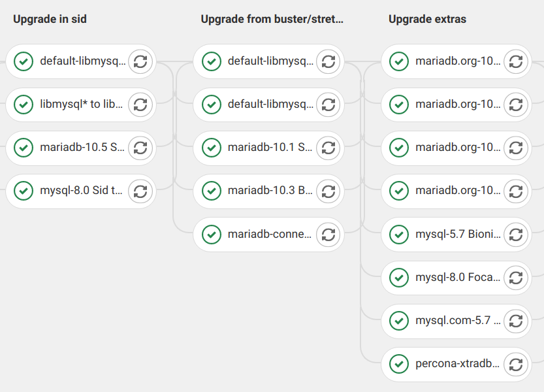Retry the percona-xtradb job
The width and height of the screenshot is (544, 392).
[515, 363]
